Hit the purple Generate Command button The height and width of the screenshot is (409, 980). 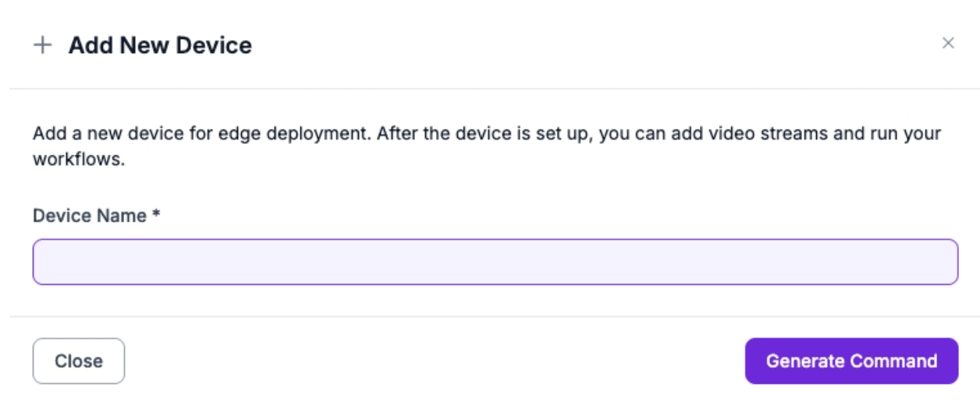850,361
